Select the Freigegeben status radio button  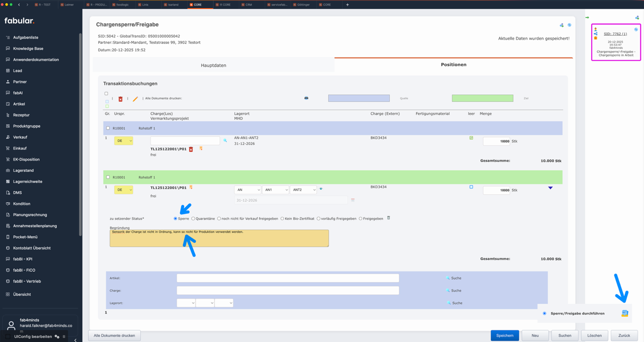coord(361,219)
